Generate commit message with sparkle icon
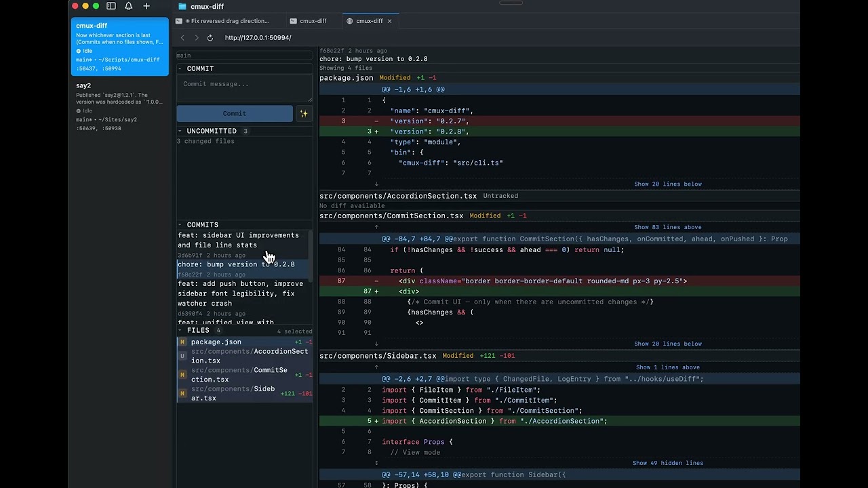 [304, 114]
